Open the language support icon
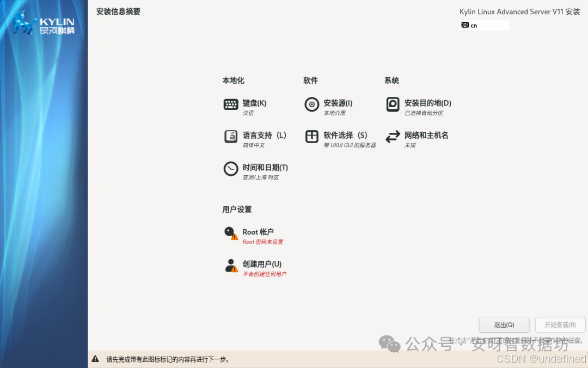This screenshot has height=368, width=588. (x=231, y=137)
